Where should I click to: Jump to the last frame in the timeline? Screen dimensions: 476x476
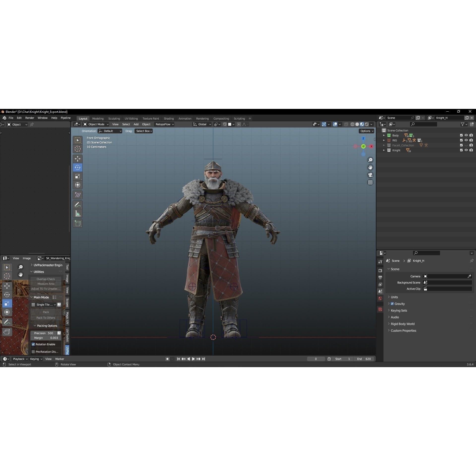coord(204,359)
